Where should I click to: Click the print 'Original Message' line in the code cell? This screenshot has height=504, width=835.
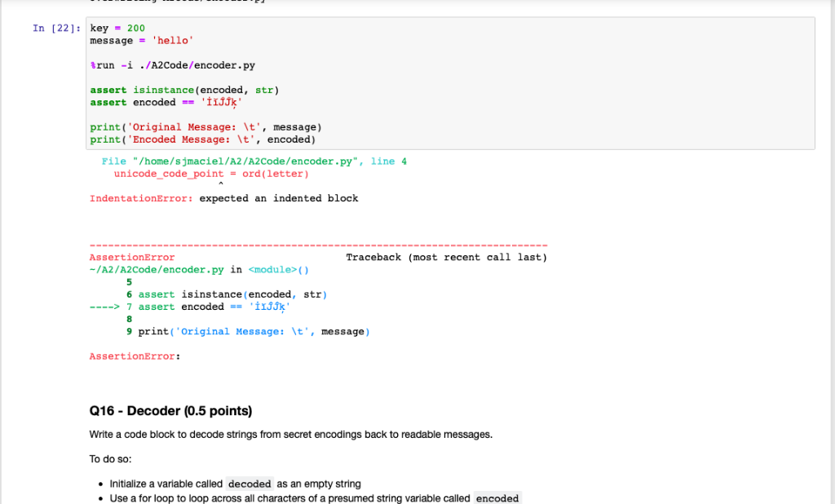pos(205,126)
